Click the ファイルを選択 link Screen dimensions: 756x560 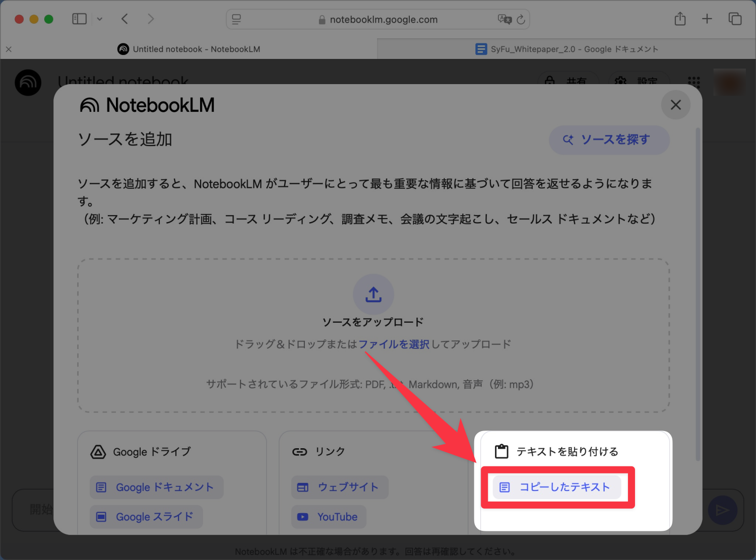coord(394,344)
